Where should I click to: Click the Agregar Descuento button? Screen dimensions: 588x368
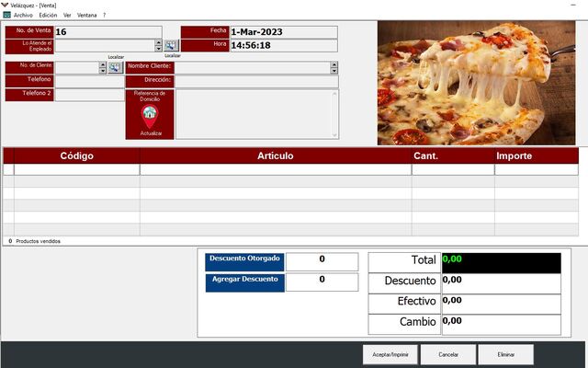click(243, 282)
